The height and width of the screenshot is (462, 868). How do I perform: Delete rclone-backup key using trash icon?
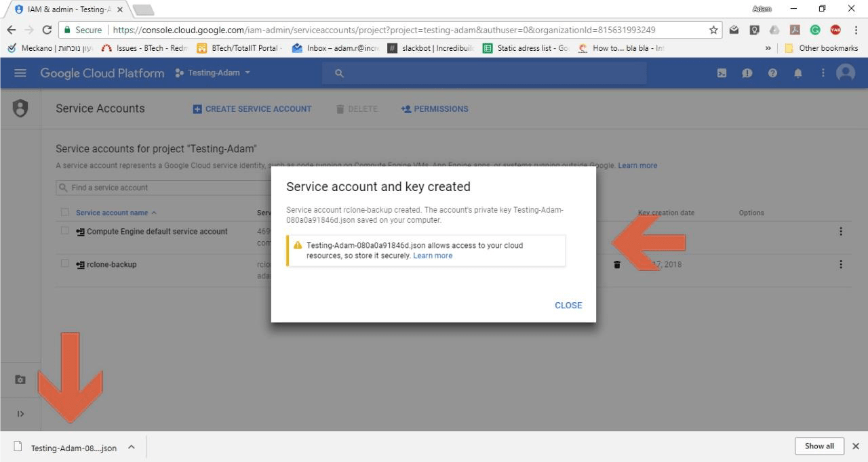[617, 265]
